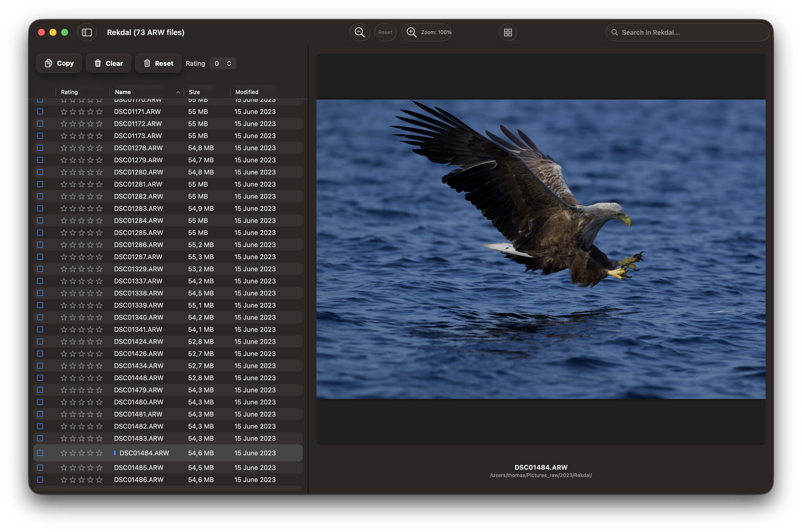Toggle Name column sort order arrow

coord(178,92)
